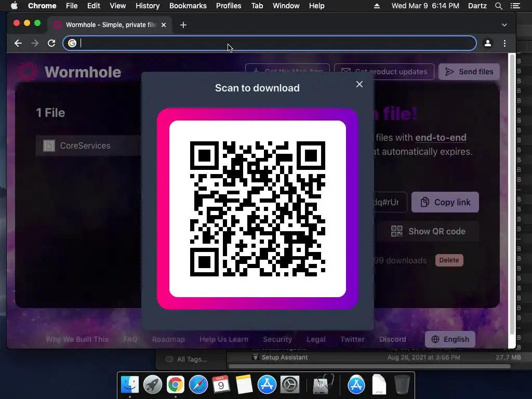Open the English language selector
Image resolution: width=532 pixels, height=399 pixels.
[x=450, y=339]
